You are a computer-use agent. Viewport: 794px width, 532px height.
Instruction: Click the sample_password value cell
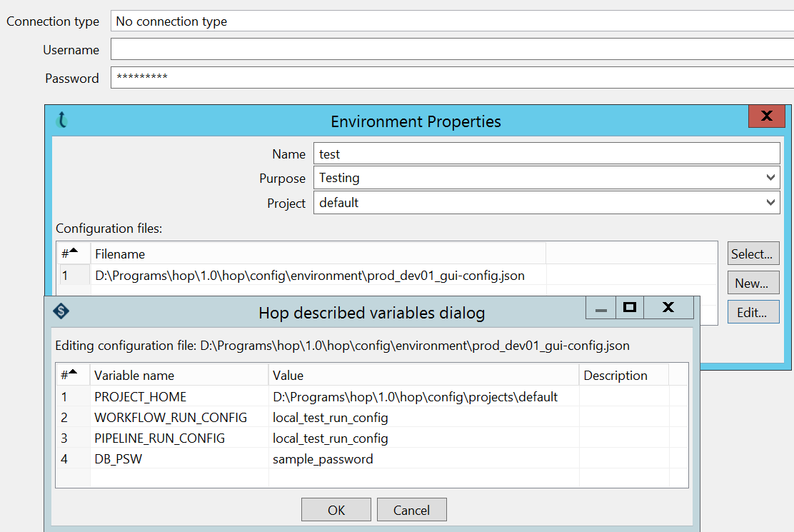[x=423, y=458]
